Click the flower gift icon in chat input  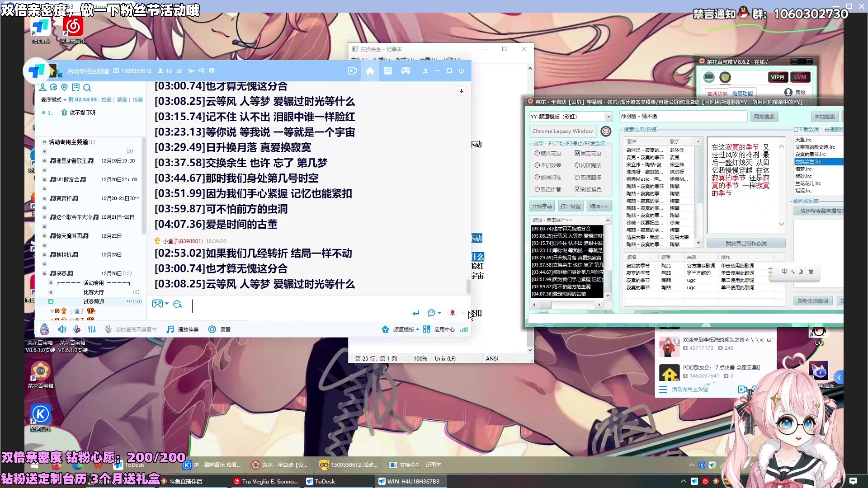pos(452,313)
